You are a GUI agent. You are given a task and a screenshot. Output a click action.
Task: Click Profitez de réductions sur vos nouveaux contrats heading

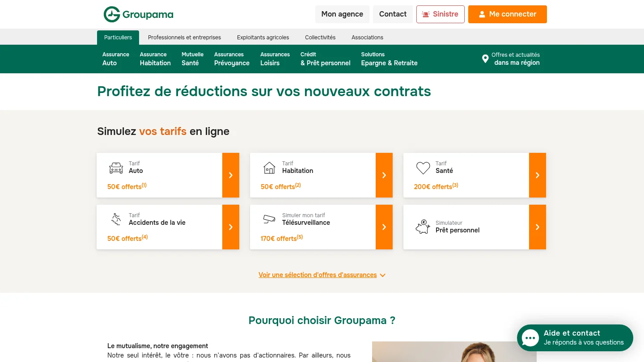(x=264, y=91)
